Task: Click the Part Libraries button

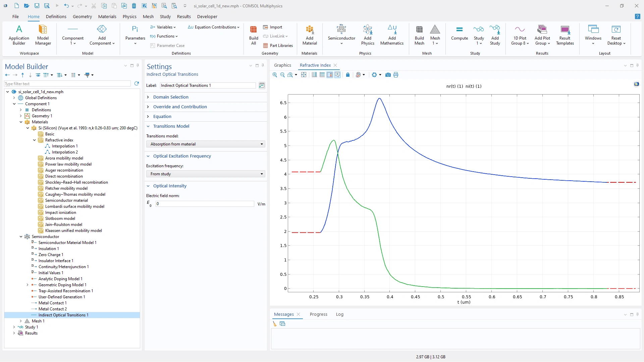Action: pyautogui.click(x=278, y=46)
